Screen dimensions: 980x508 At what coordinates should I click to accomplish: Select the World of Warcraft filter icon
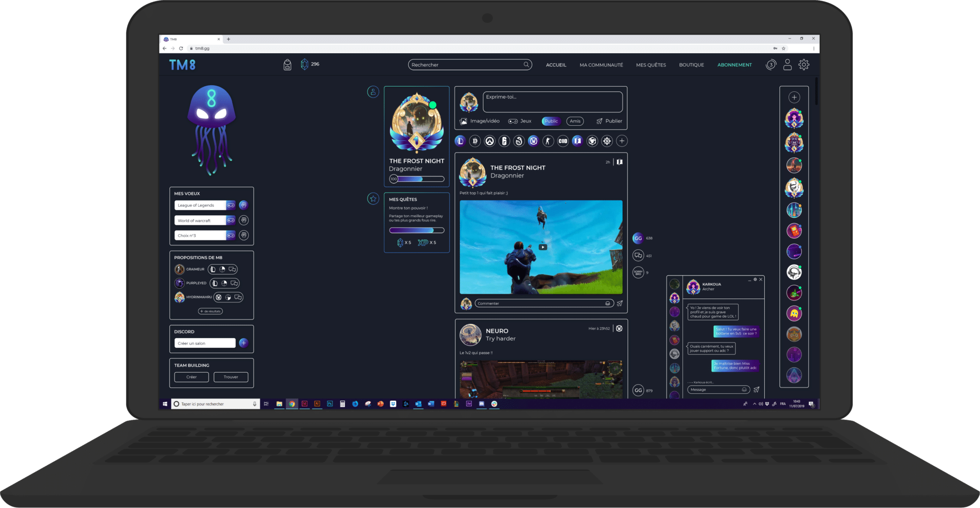click(x=534, y=141)
